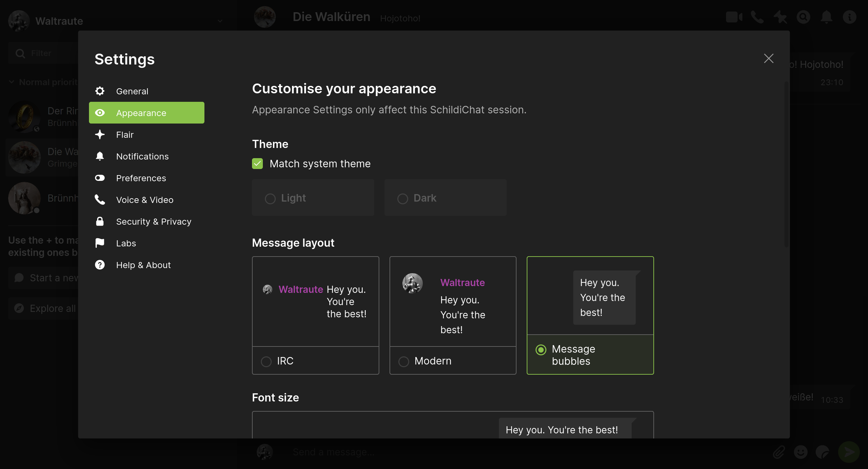Expand the Waltraute user menu chevron
The image size is (868, 469).
click(220, 21)
